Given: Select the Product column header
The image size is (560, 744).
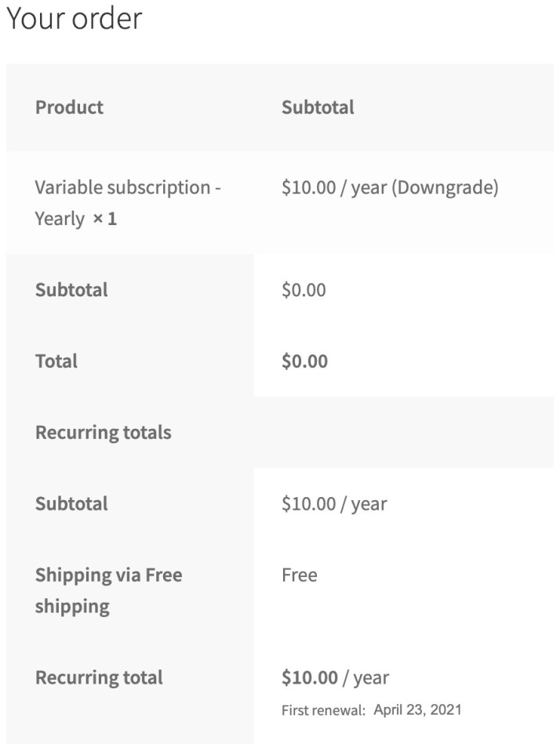Looking at the screenshot, I should 69,107.
